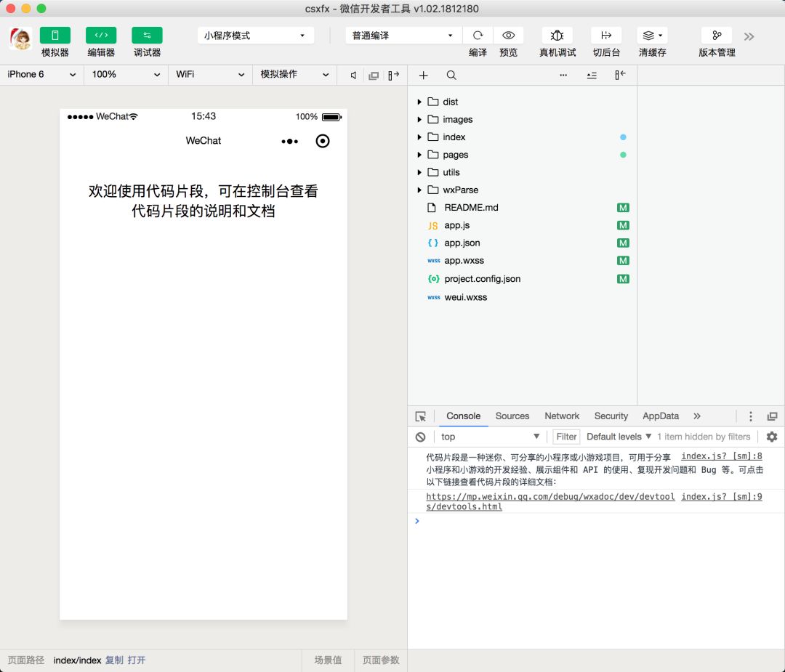Open the index.js? [sm]:9 source link

pyautogui.click(x=722, y=496)
